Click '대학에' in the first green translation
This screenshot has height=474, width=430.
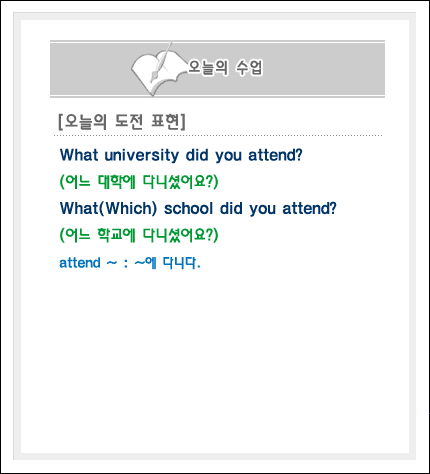[x=117, y=182]
